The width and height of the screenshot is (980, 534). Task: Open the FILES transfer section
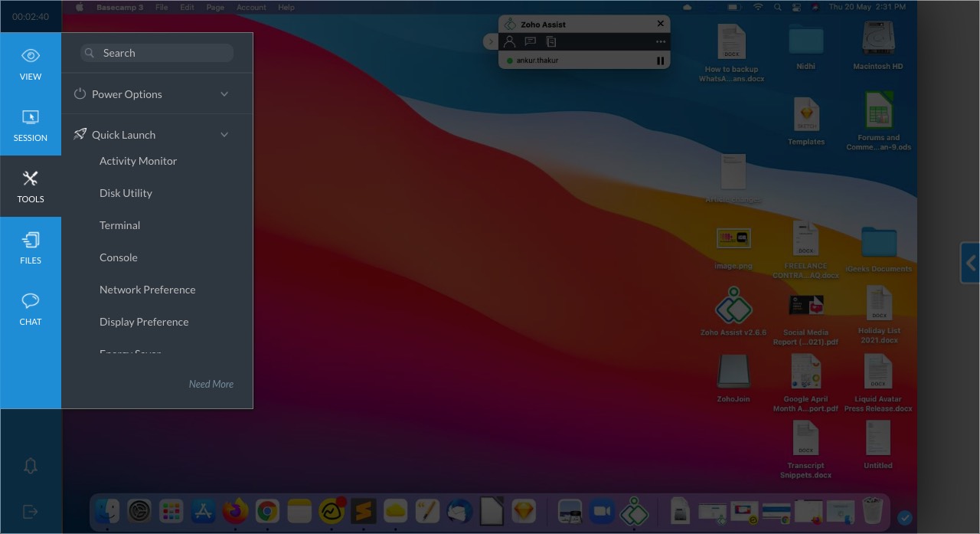point(31,247)
